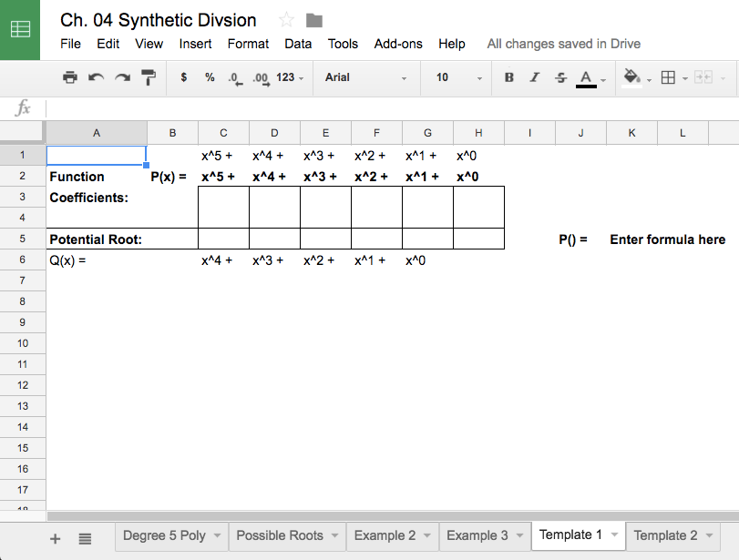Screen dimensions: 739x560
Task: Open the more number formats 123 dropdown
Action: pyautogui.click(x=290, y=77)
